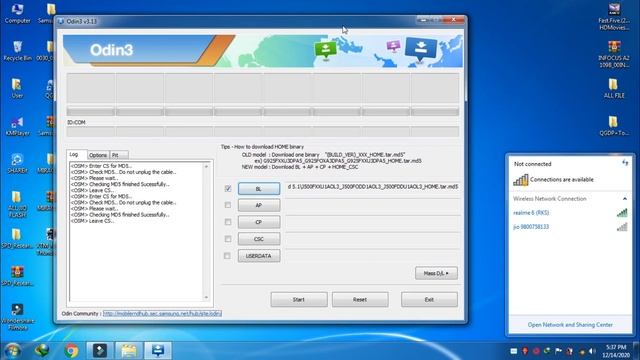
Task: Click the Windows Start orb
Action: pyautogui.click(x=12, y=351)
